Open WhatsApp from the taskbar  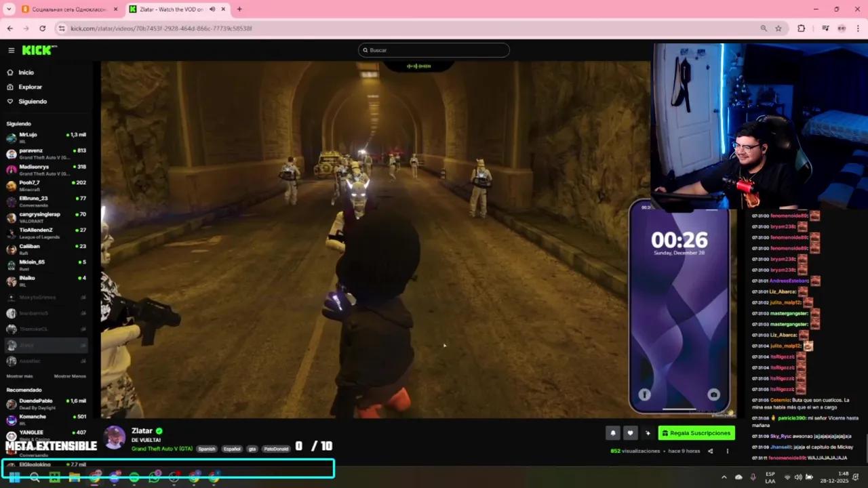(155, 477)
